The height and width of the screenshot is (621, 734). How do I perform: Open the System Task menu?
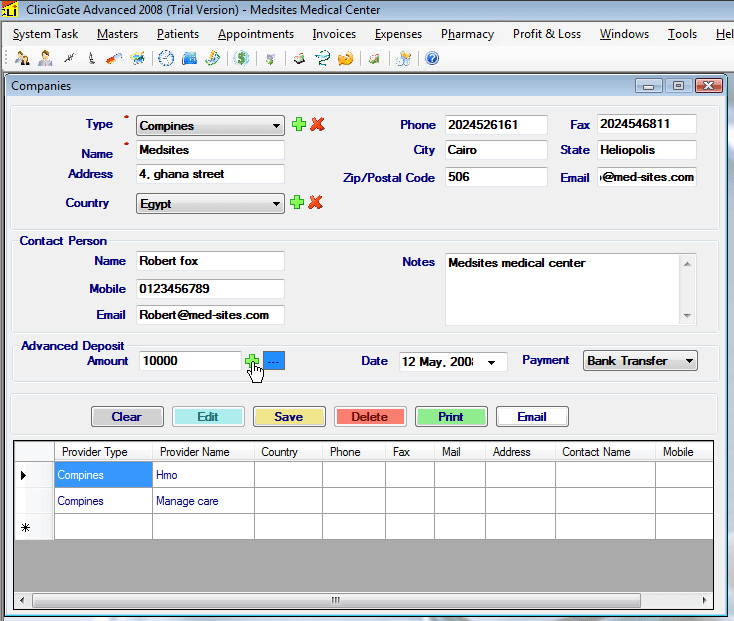[45, 34]
